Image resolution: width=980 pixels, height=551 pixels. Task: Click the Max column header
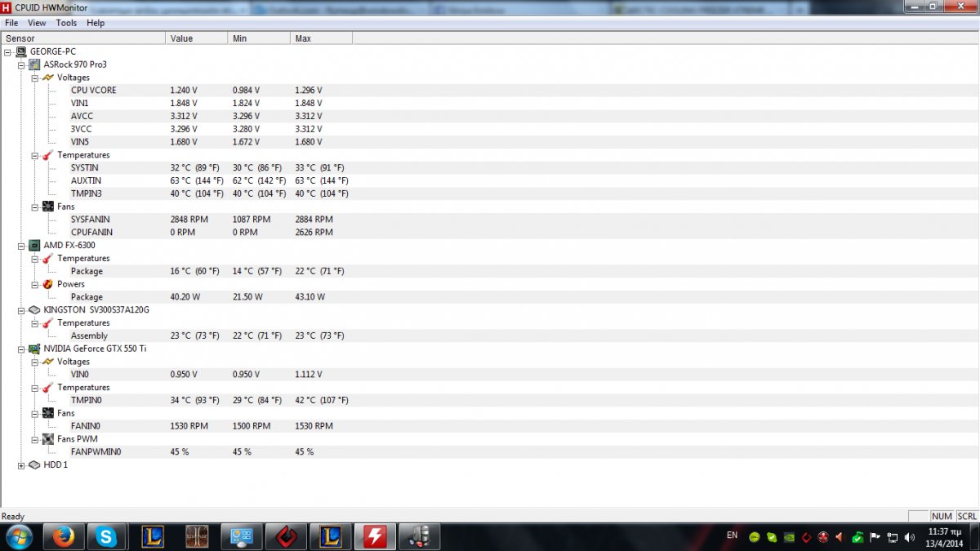pyautogui.click(x=322, y=38)
